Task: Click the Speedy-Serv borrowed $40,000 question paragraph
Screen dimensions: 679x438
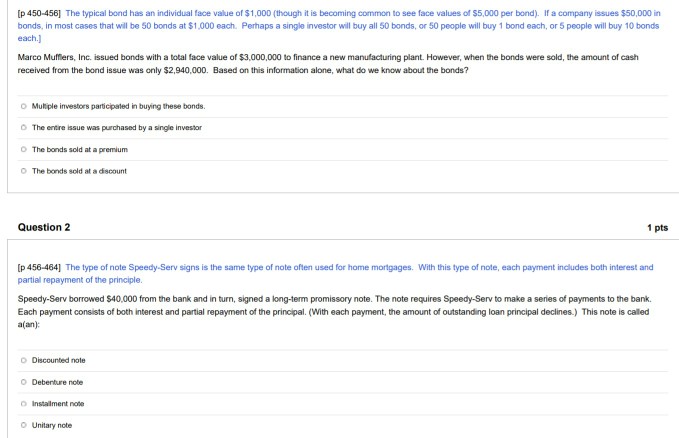Action: [x=334, y=311]
